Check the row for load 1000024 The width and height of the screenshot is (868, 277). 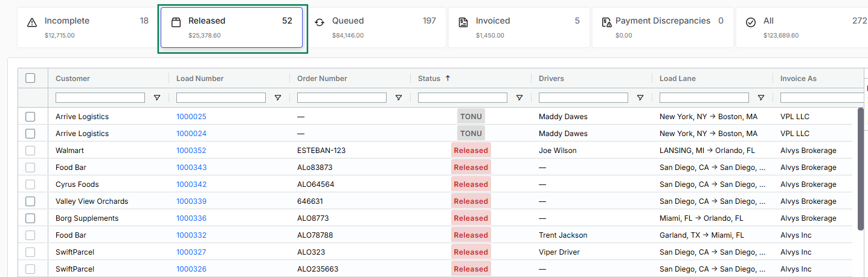tap(30, 134)
